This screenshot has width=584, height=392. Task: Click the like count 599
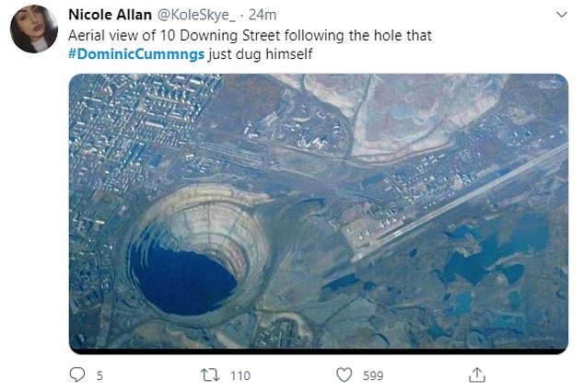(x=374, y=375)
